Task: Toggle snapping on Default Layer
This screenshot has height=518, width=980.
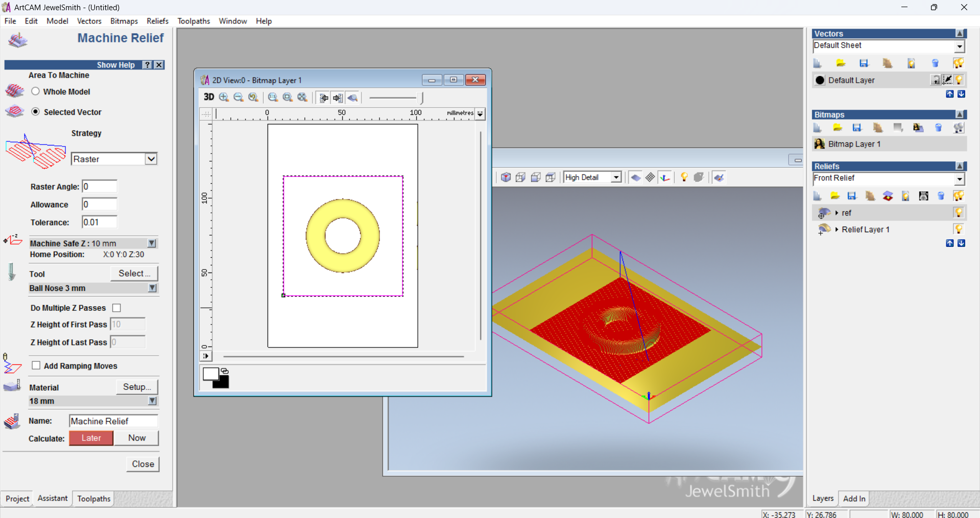Action: point(947,80)
